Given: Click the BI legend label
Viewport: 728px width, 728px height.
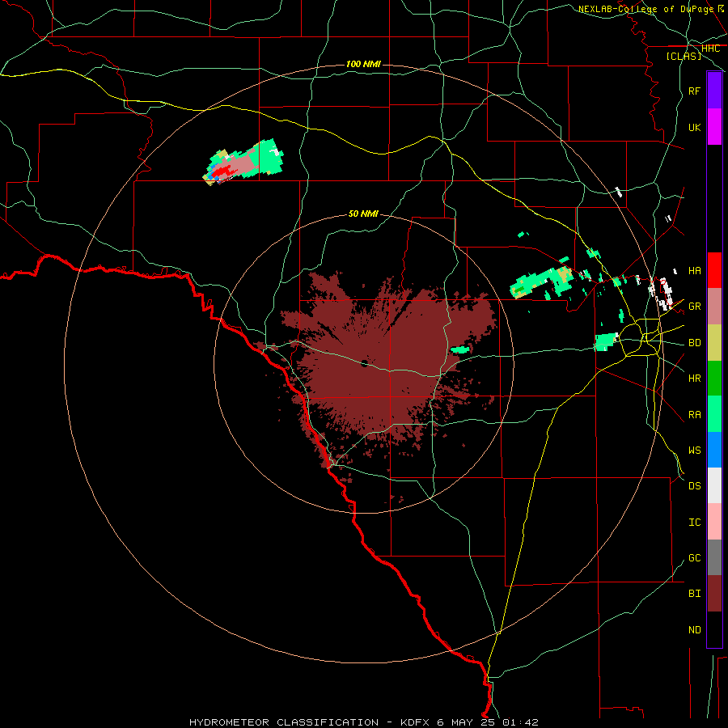Looking at the screenshot, I should (694, 594).
